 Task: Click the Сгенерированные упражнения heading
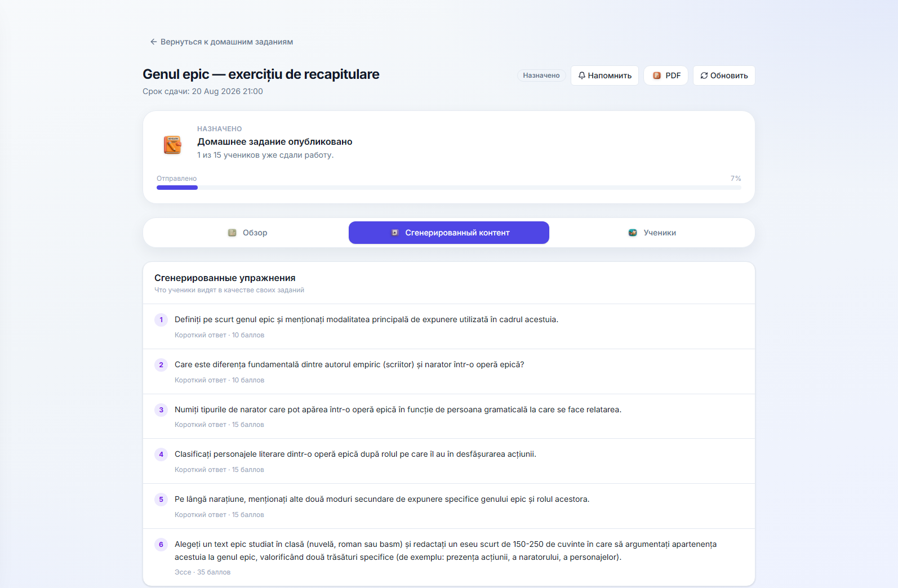pyautogui.click(x=225, y=278)
